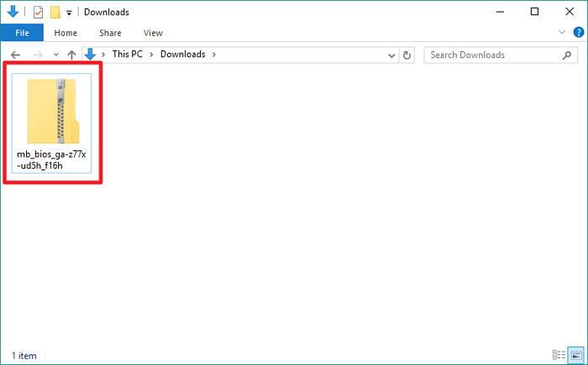Expand the ribbon using the chevron
Viewport: 588px width, 365px height.
[x=563, y=33]
